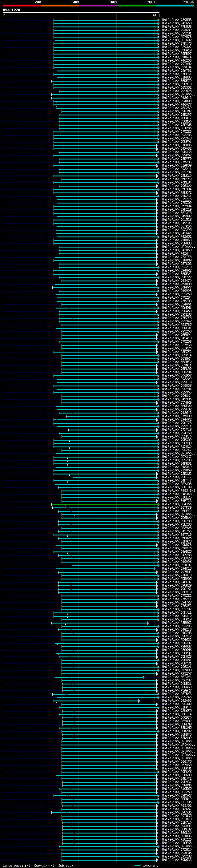Click hit label UniRef100_Q41418
The width and height of the screenshot is (197, 868).
(177, 338)
